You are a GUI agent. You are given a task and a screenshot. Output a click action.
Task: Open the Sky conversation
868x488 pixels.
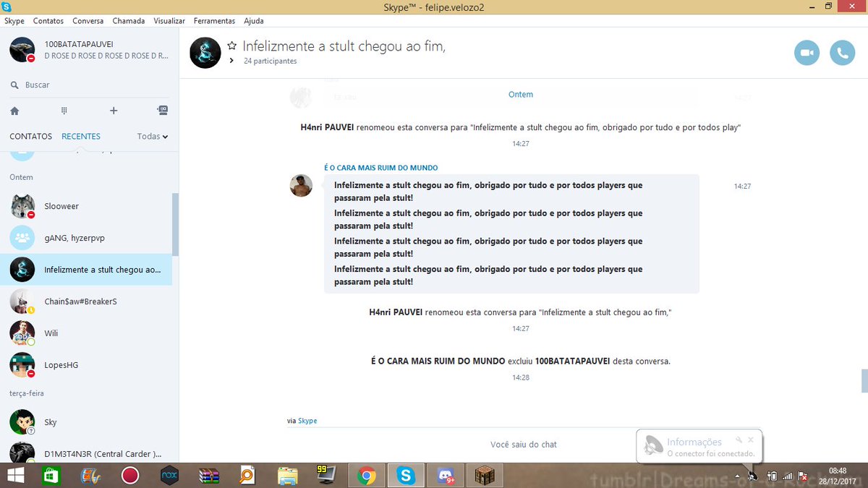click(87, 422)
